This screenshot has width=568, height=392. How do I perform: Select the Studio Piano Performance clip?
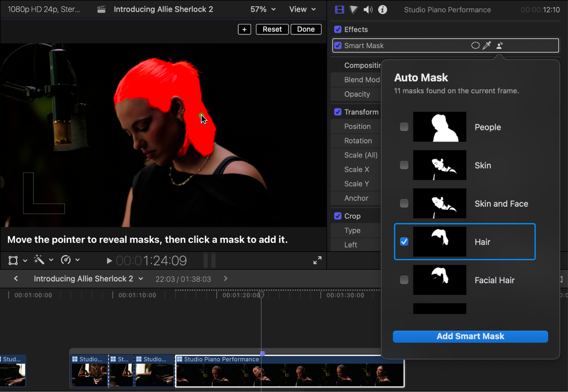pos(290,371)
